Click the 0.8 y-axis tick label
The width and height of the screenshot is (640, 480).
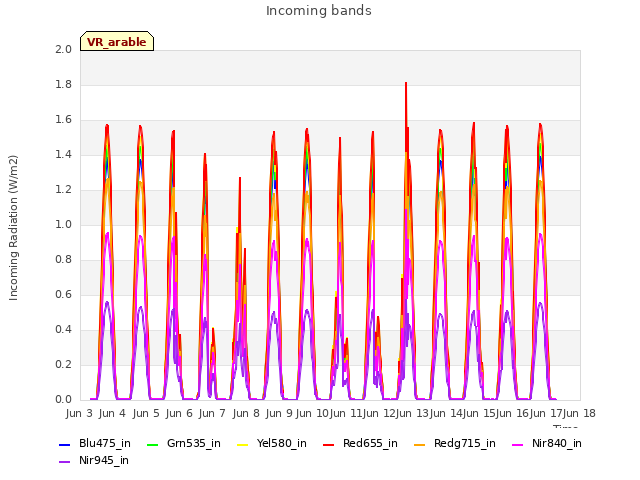point(63,260)
